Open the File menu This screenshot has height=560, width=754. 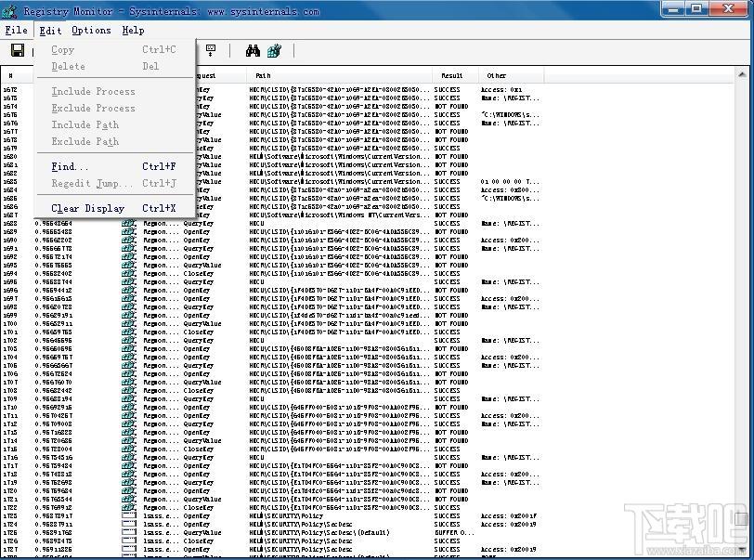tap(16, 30)
